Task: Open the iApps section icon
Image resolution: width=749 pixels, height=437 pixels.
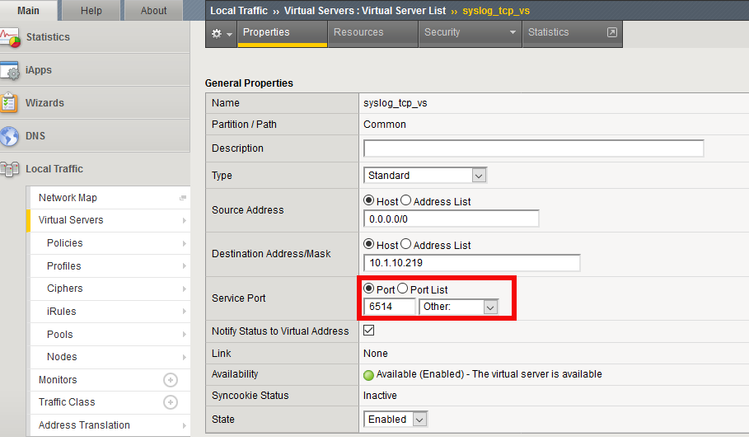Action: (x=10, y=70)
